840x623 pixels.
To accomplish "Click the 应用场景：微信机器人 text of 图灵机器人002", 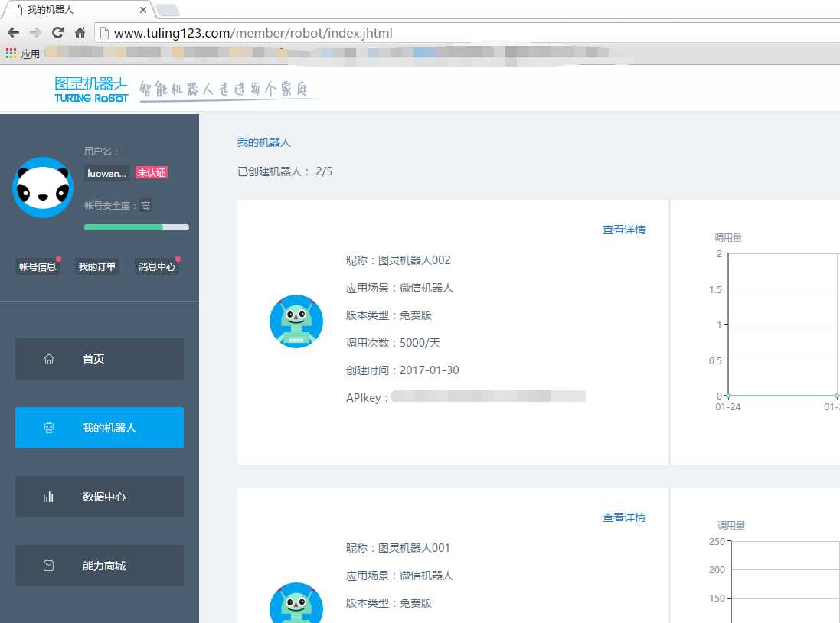I will tap(400, 289).
